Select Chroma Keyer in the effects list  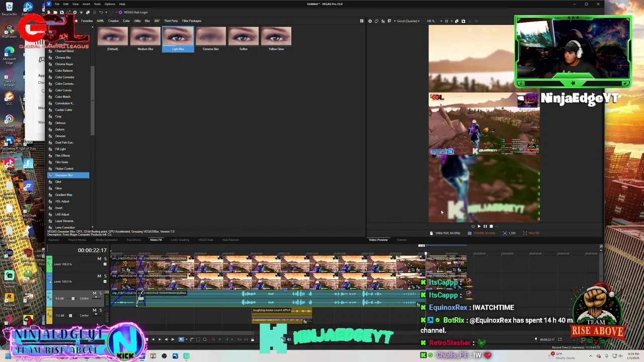click(64, 64)
